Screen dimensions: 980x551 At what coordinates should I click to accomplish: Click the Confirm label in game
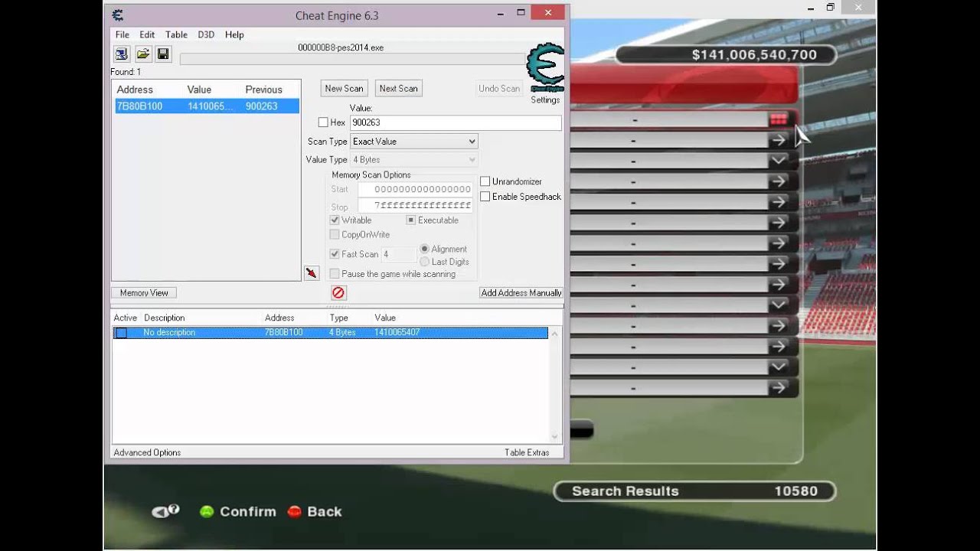pos(247,512)
